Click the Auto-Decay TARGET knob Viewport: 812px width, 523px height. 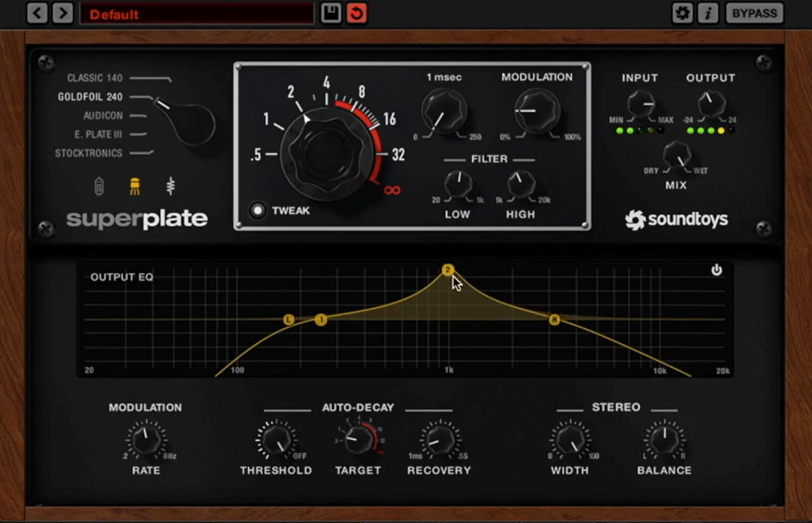[358, 439]
